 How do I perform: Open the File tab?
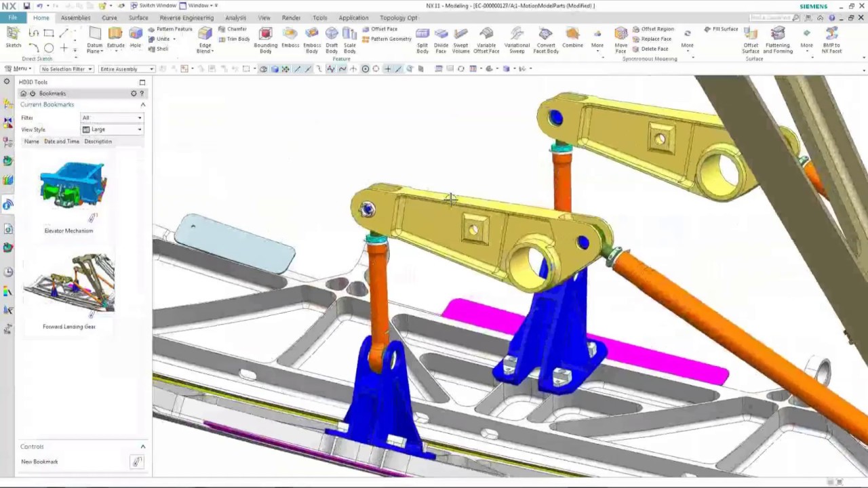[12, 18]
